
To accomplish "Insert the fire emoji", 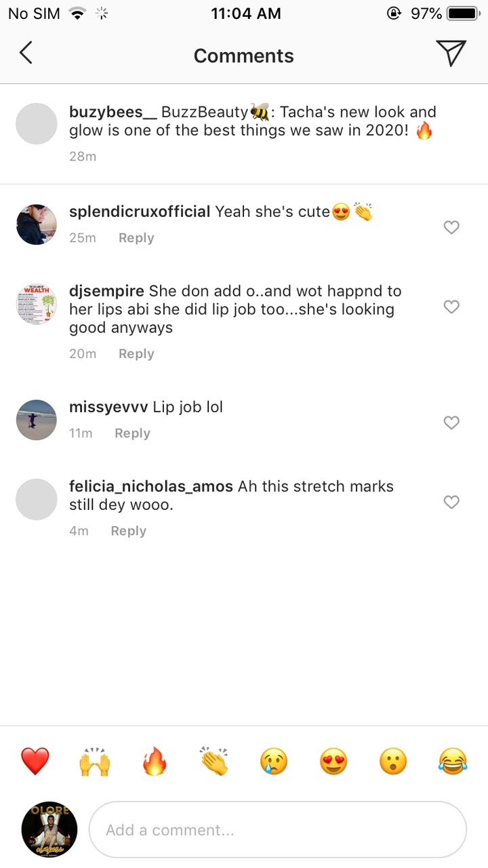I will [x=155, y=762].
